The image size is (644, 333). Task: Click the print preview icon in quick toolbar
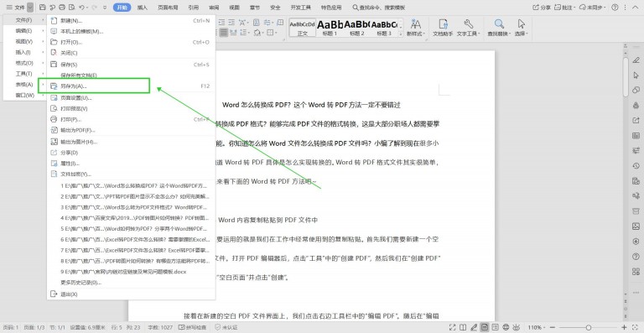tap(72, 8)
